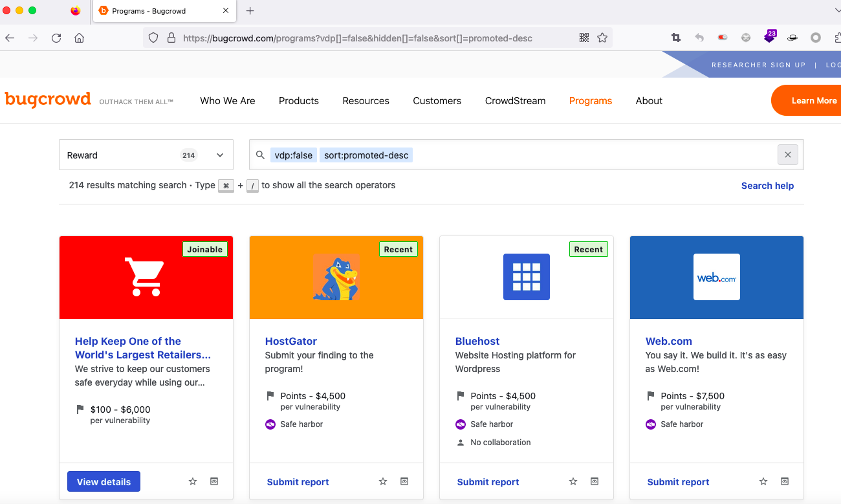Click the Joinable badge on the retailer card
This screenshot has width=841, height=504.
[205, 249]
